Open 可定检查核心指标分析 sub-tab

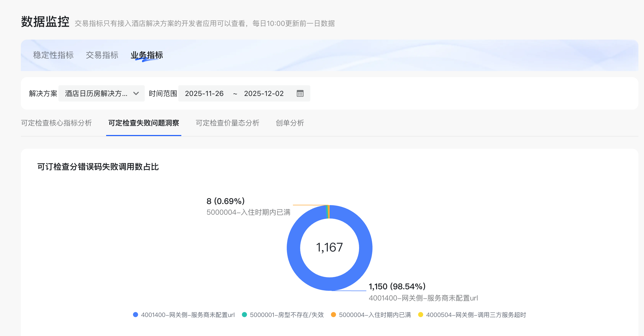pyautogui.click(x=56, y=123)
